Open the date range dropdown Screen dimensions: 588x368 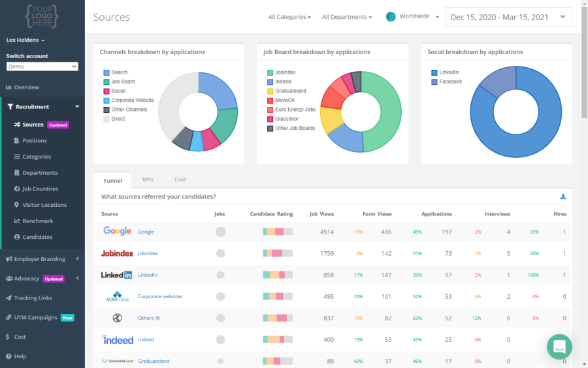pyautogui.click(x=508, y=17)
